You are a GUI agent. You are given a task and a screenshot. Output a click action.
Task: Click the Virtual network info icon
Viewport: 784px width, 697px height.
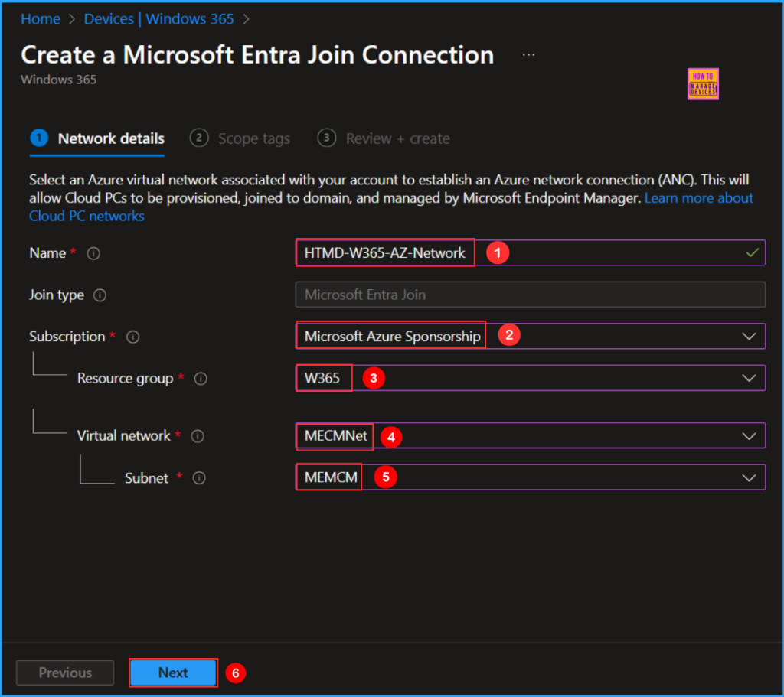[198, 436]
